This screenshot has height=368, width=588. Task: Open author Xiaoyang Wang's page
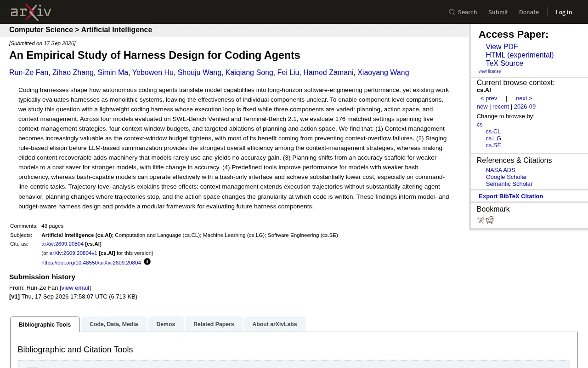pos(383,73)
